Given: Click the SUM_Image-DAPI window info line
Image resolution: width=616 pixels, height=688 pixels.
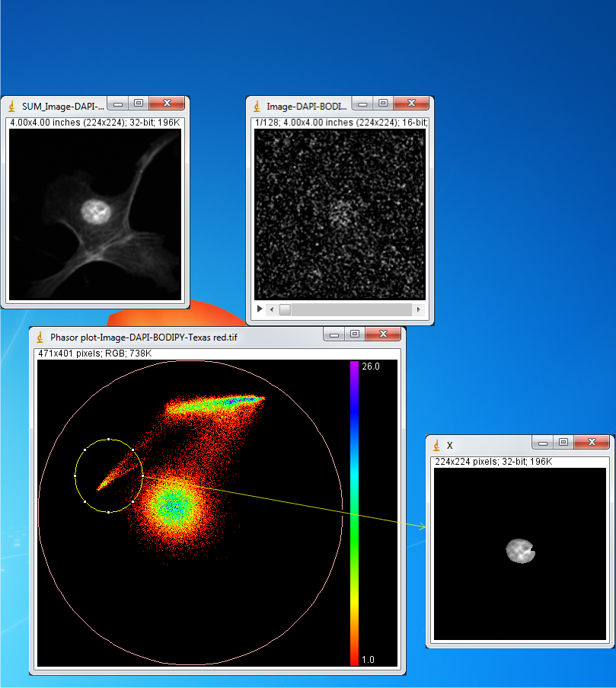Looking at the screenshot, I should tap(94, 123).
